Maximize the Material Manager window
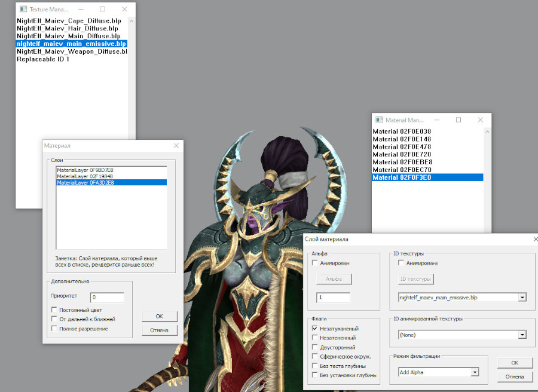Screen dimensions: 538x392 (458, 120)
